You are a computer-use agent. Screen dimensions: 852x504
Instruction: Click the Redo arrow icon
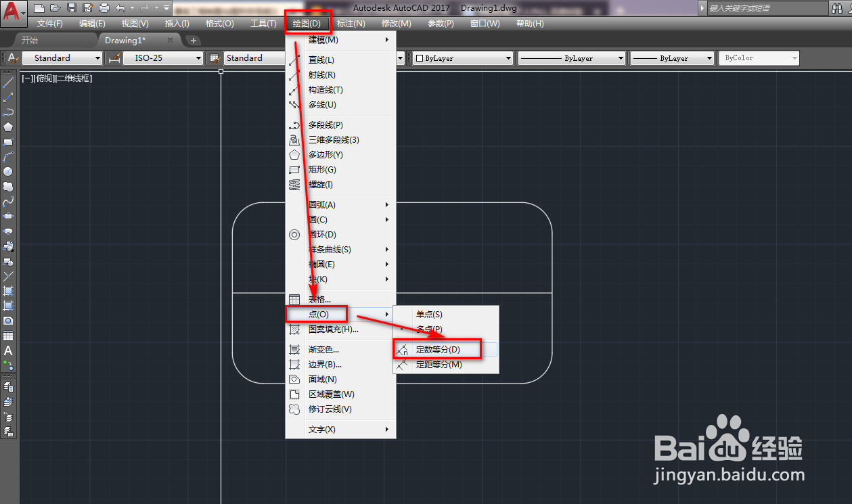click(144, 8)
